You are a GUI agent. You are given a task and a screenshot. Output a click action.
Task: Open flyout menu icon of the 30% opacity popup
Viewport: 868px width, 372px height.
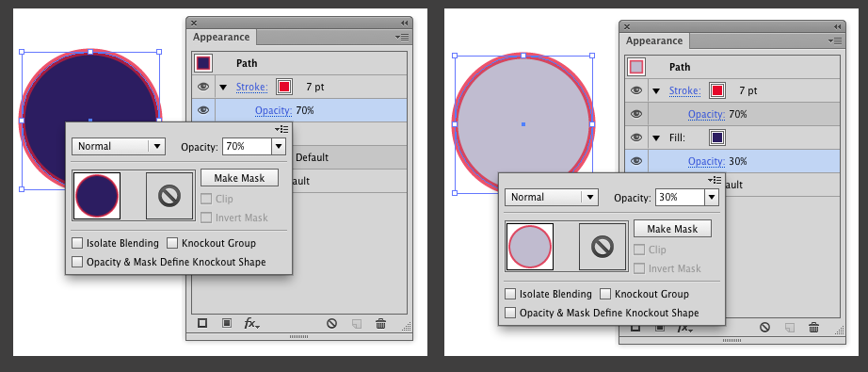click(715, 180)
